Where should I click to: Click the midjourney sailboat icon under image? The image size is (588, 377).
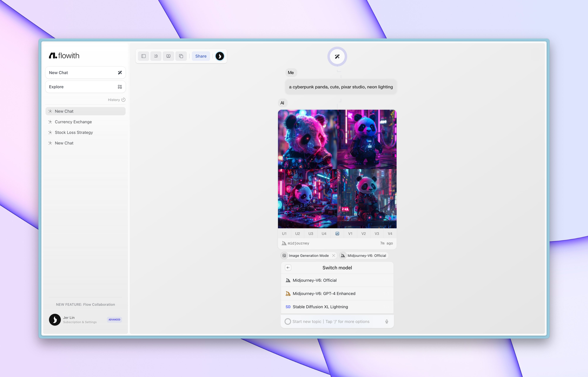(x=284, y=243)
